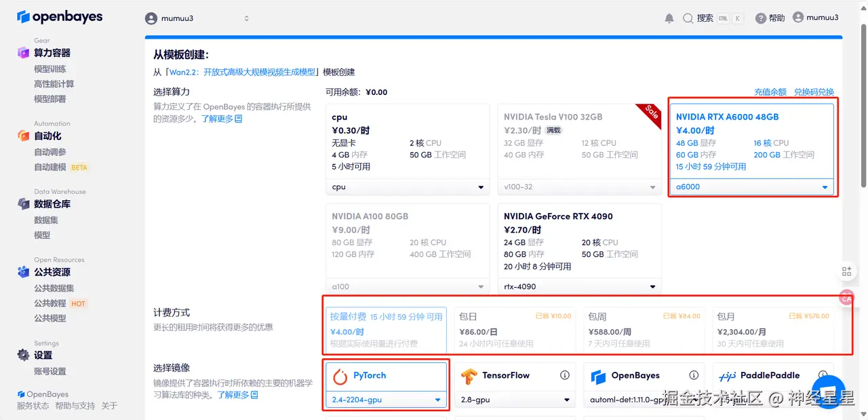This screenshot has width=868, height=420.
Task: Open notifications via the bell icon
Action: [669, 18]
